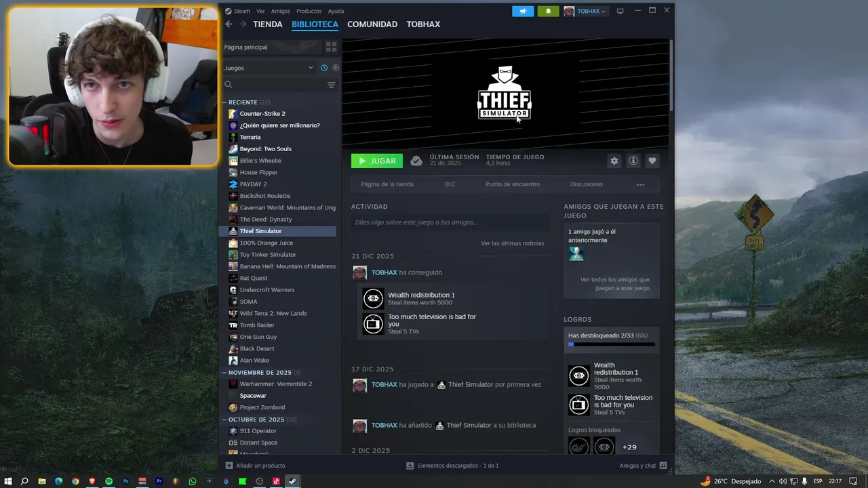The height and width of the screenshot is (488, 868).
Task: Go forward with the right arrow
Action: (243, 24)
